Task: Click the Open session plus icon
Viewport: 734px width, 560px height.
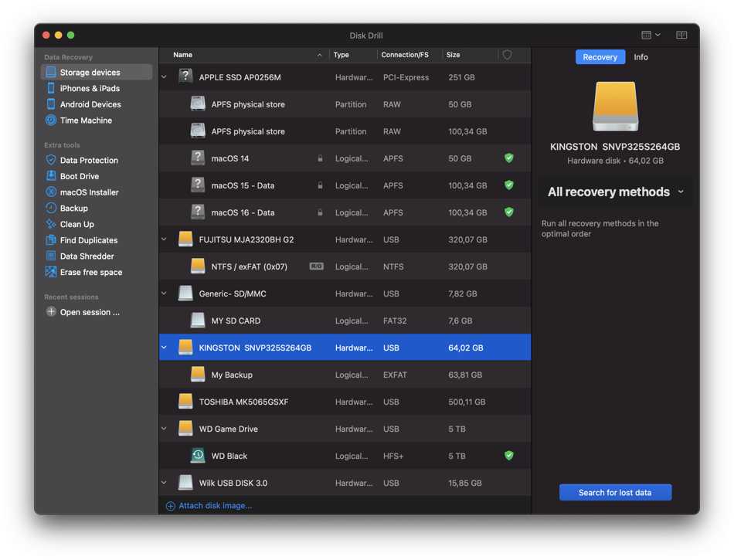Action: (51, 311)
